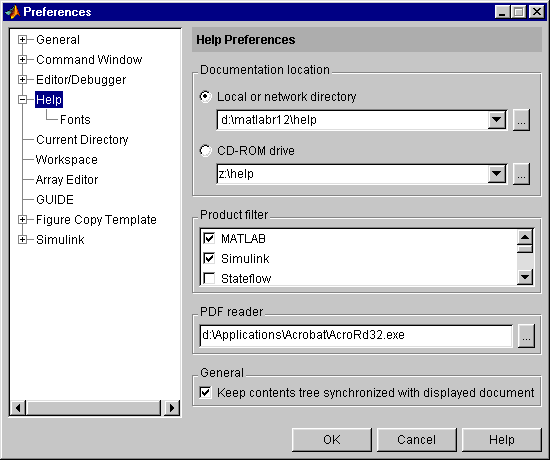Enable the Stateflow product checkbox
This screenshot has width=550, height=460.
click(209, 279)
